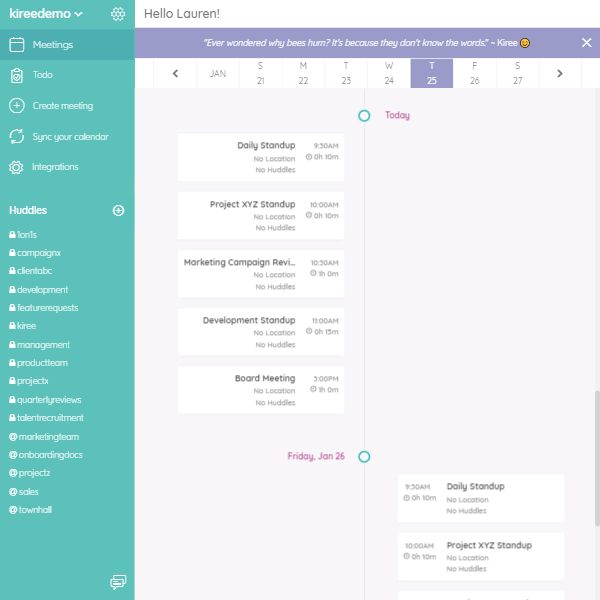Click the page vertical scrollbar thumb
The image size is (600, 600).
coord(597,458)
